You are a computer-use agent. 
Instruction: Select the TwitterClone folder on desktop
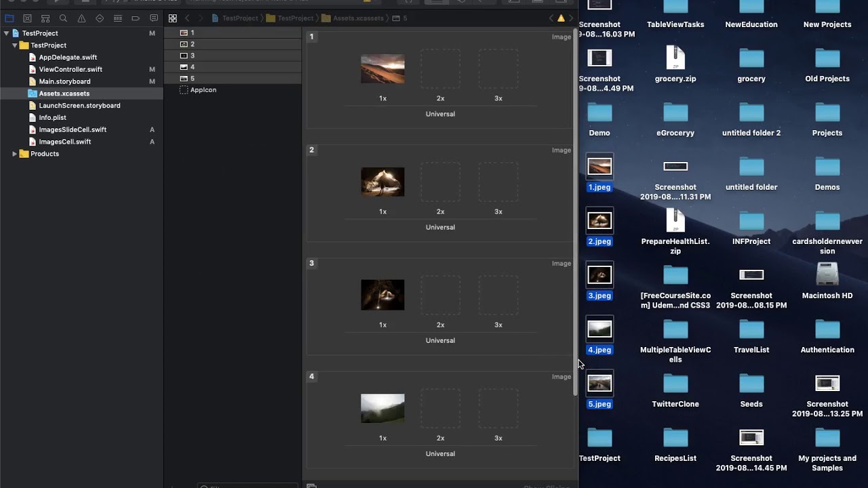(x=675, y=391)
